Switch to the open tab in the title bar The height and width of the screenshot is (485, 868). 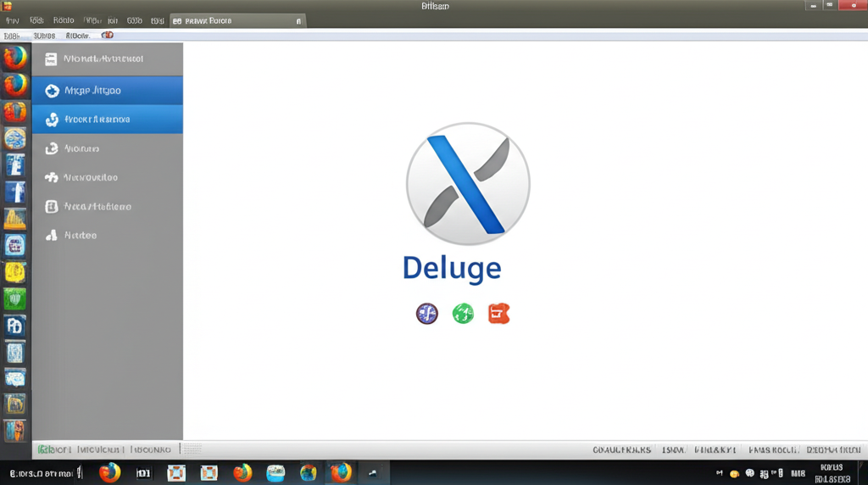[229, 20]
